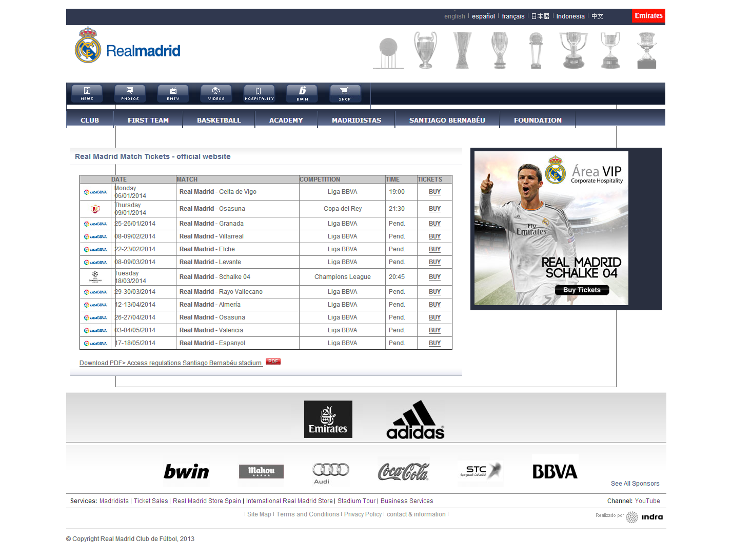Open the Business Services link
732x560 pixels.
coord(407,501)
